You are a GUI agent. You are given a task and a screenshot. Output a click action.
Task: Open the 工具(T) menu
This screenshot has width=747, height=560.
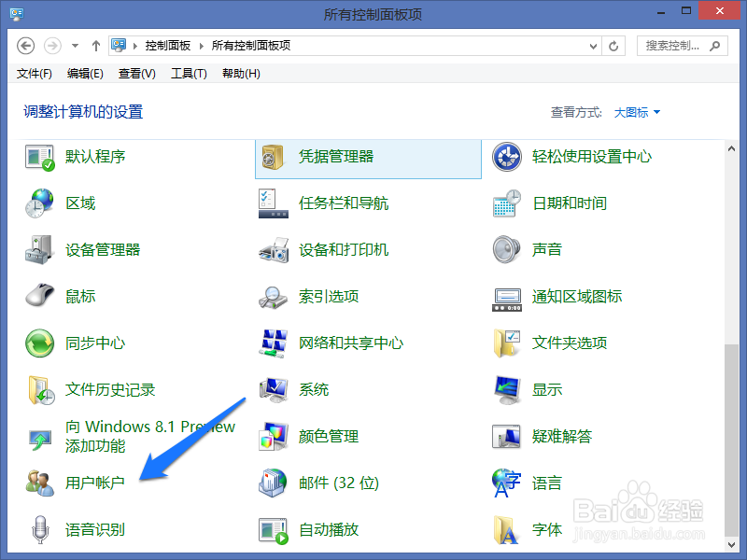tap(189, 74)
